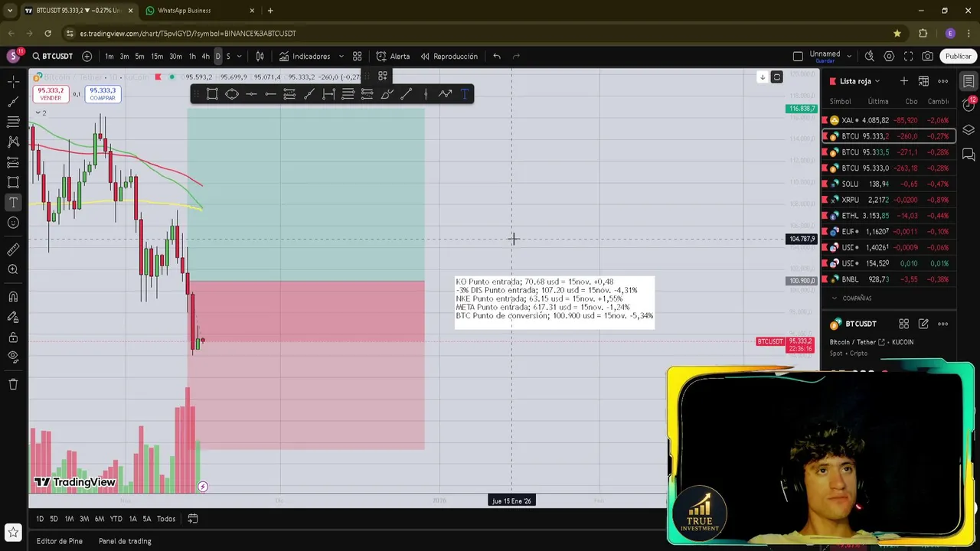This screenshot has height=551, width=980.
Task: Click the VENDER sell price button
Action: coord(51,93)
